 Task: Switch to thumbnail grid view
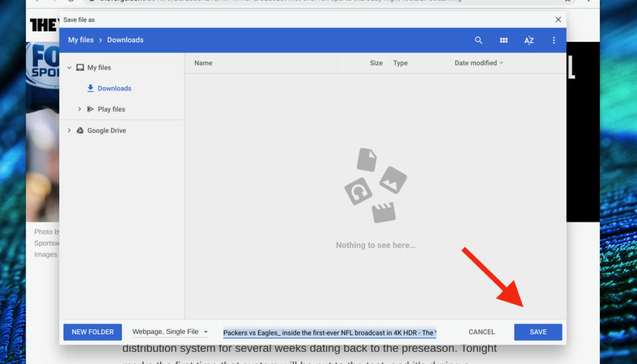click(x=504, y=40)
